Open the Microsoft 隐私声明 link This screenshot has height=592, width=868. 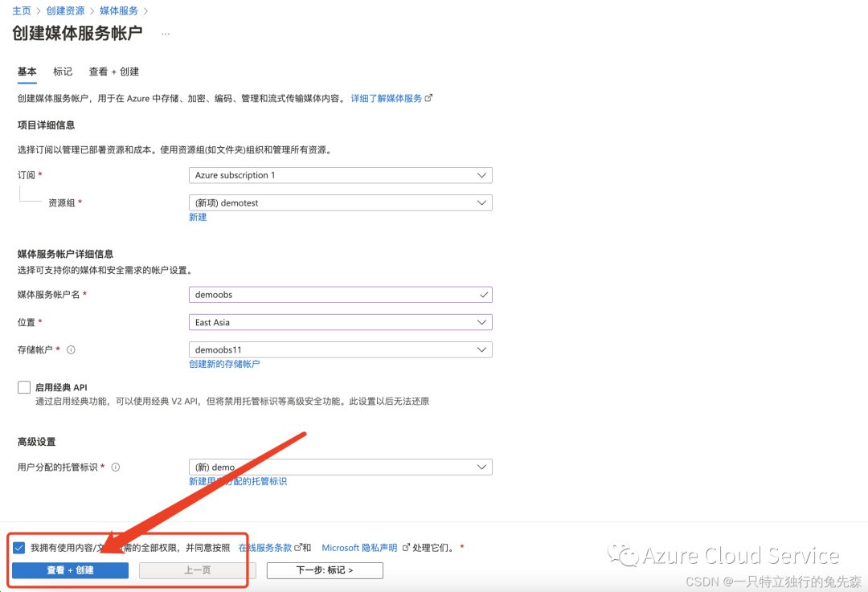point(359,547)
